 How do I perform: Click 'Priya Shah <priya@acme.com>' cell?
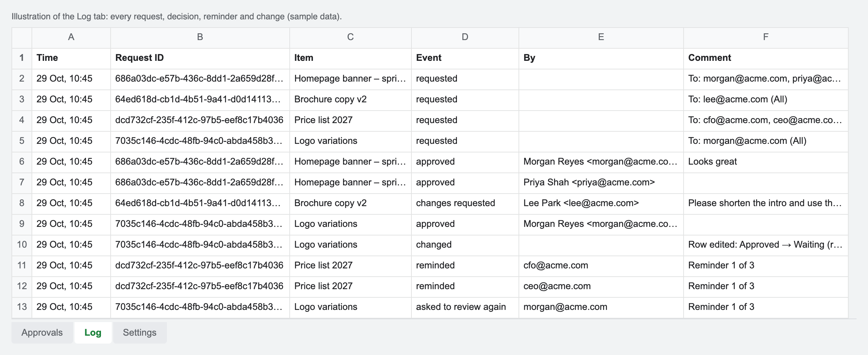(601, 183)
